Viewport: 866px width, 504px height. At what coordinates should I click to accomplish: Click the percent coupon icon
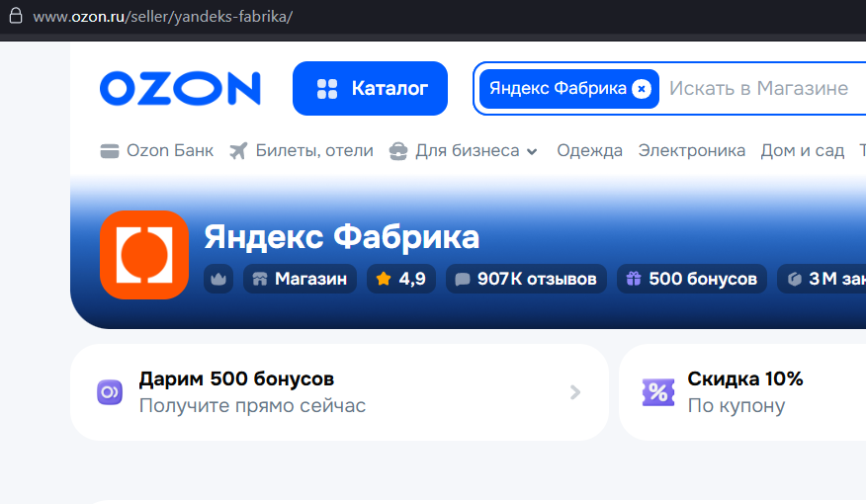click(x=658, y=392)
